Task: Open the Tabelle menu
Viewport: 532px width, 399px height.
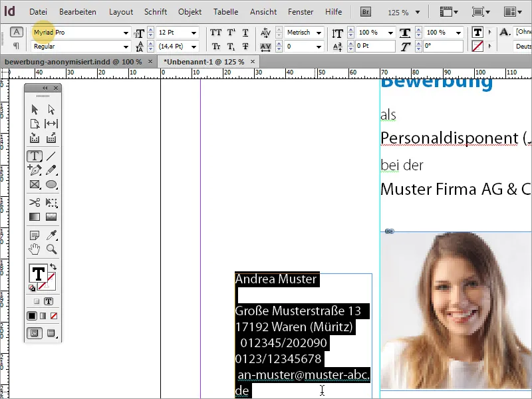Action: pyautogui.click(x=225, y=12)
